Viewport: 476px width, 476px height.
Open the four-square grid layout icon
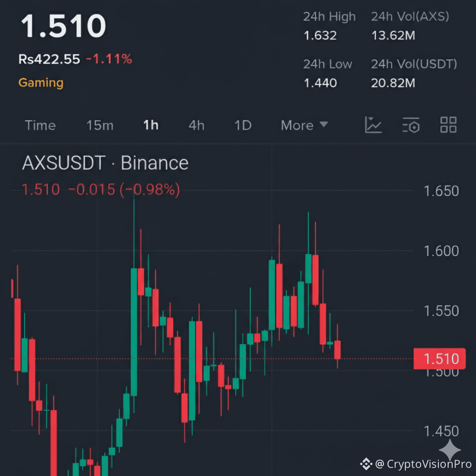click(x=449, y=125)
